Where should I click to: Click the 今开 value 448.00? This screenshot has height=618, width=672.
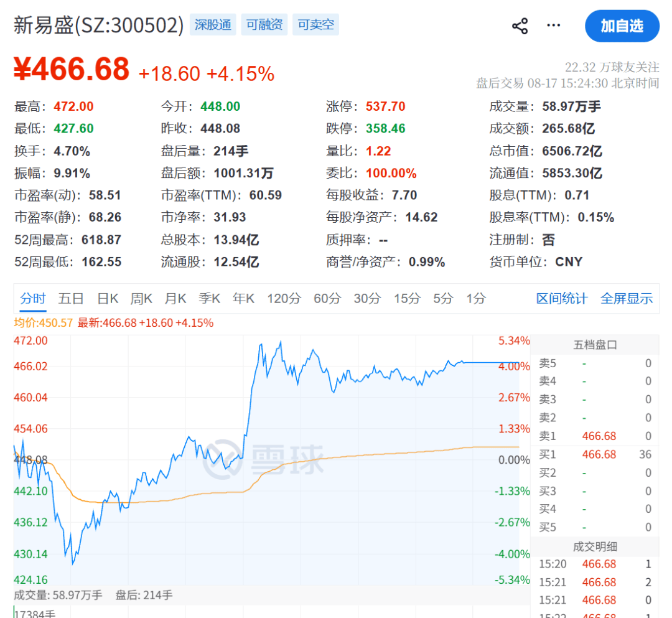tap(220, 106)
